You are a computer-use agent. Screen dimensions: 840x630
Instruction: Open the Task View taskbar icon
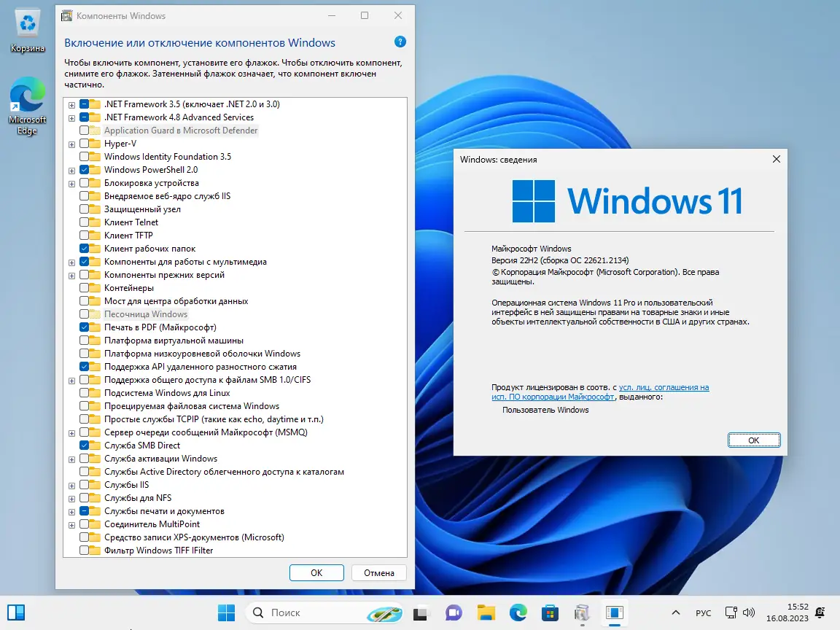(421, 612)
